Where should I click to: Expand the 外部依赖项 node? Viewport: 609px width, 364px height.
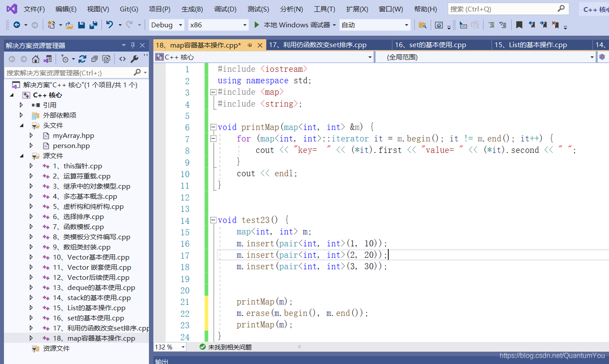(21, 115)
